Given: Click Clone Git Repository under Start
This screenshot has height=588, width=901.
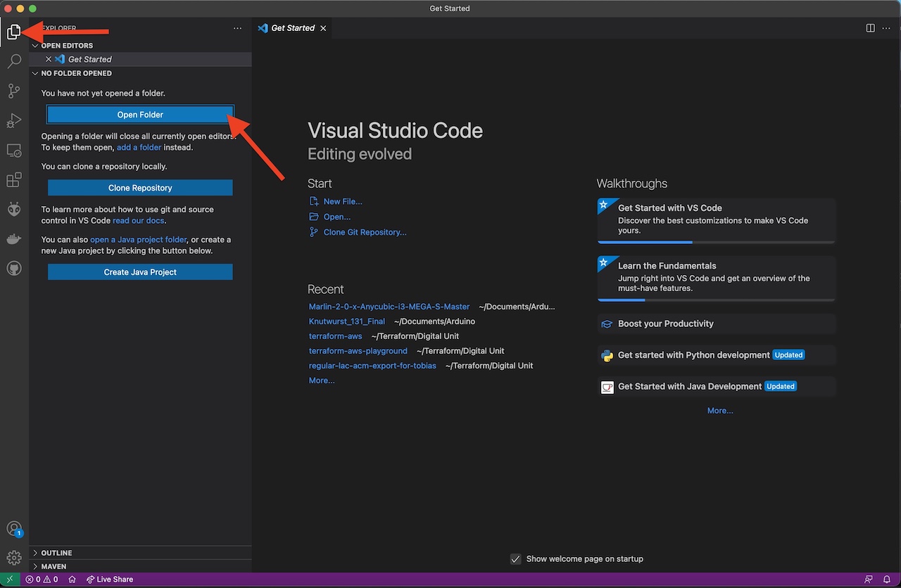Looking at the screenshot, I should click(x=358, y=232).
